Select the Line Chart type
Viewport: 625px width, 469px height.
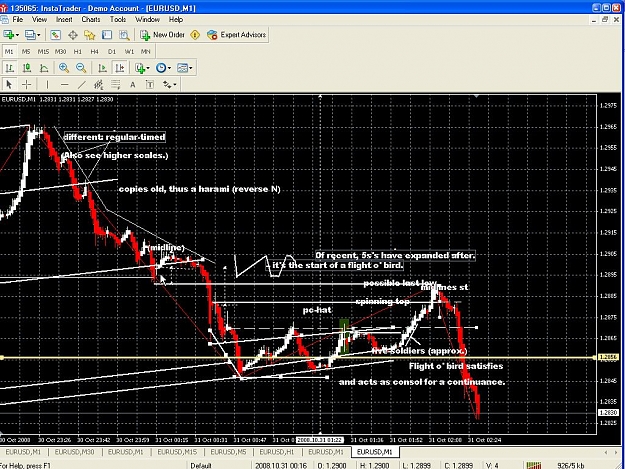click(x=44, y=68)
